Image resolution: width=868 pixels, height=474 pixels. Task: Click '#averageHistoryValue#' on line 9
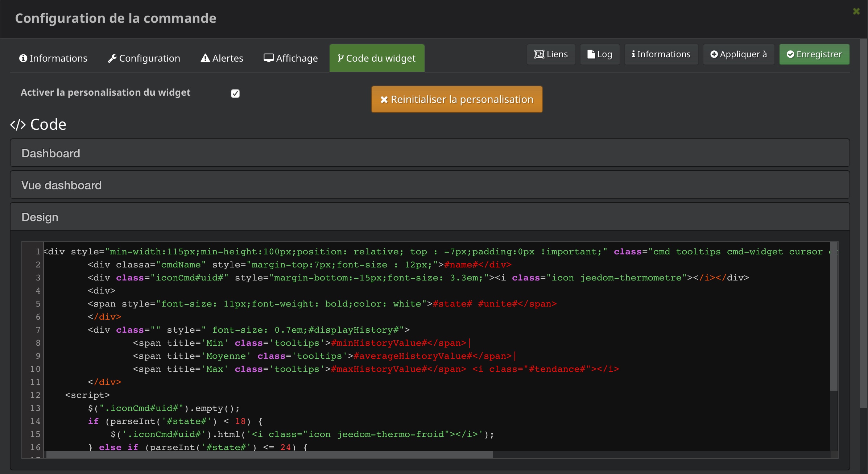point(413,356)
